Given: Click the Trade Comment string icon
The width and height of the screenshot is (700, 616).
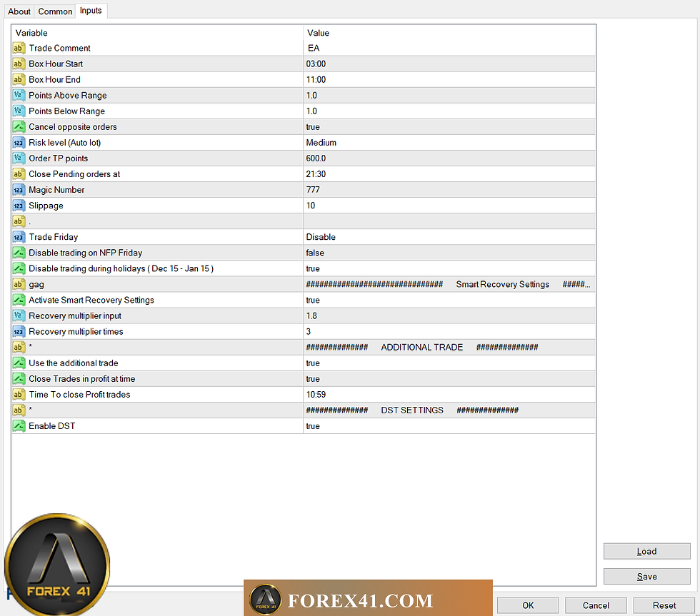Looking at the screenshot, I should coord(19,48).
